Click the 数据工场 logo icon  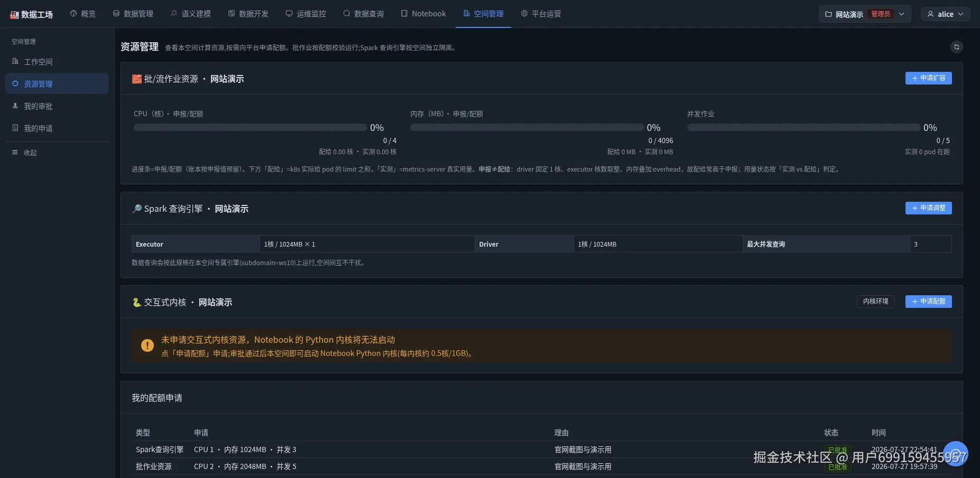(x=14, y=15)
